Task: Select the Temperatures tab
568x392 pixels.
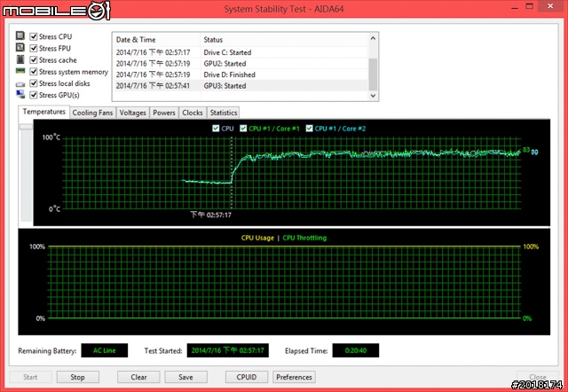Action: [43, 112]
